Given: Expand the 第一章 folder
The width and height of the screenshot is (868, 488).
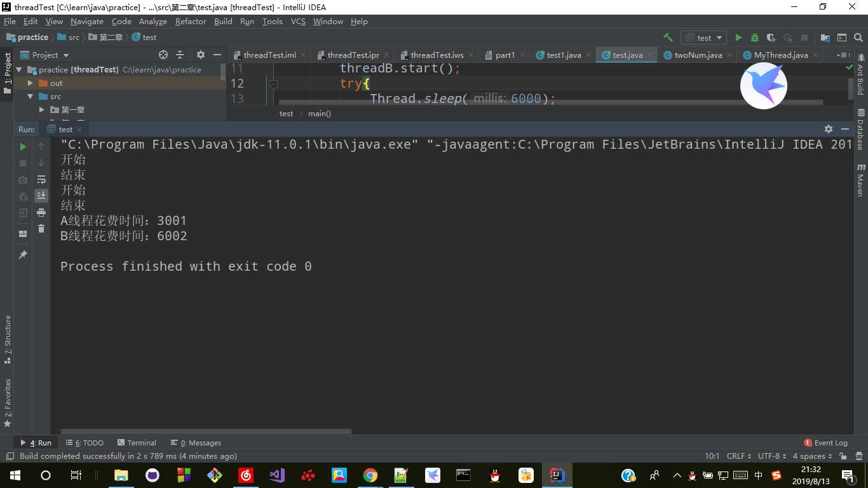Looking at the screenshot, I should click(41, 110).
